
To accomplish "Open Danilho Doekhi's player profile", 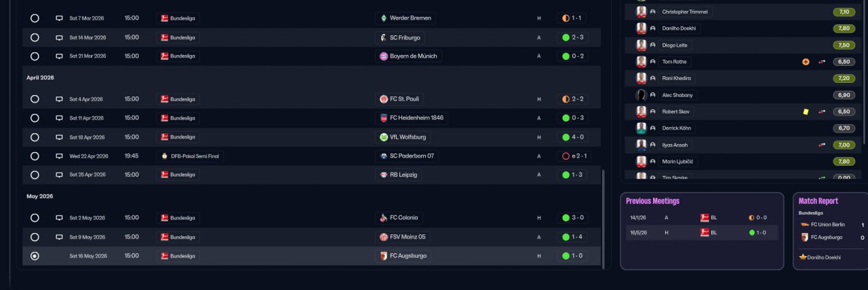I will tap(679, 29).
